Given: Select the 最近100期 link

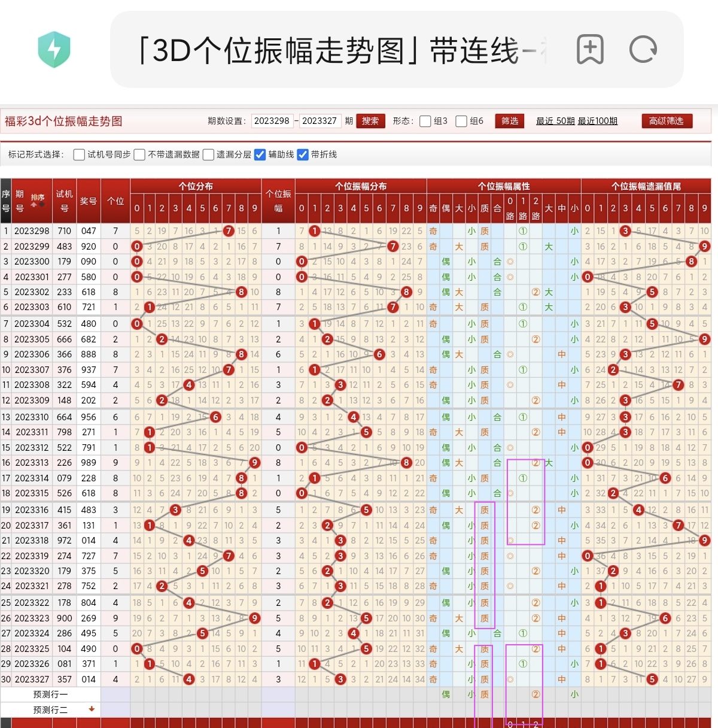Looking at the screenshot, I should [x=598, y=120].
